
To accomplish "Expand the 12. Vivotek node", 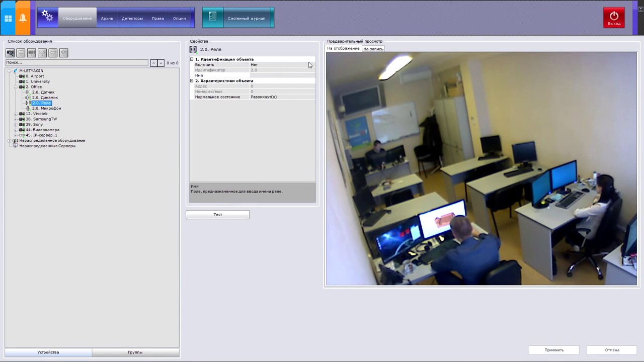I will click(x=16, y=114).
